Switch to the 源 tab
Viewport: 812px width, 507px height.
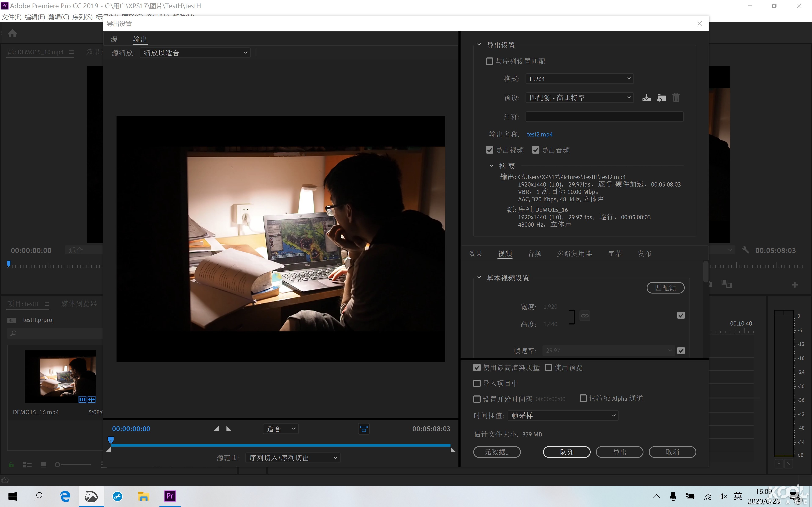(114, 39)
